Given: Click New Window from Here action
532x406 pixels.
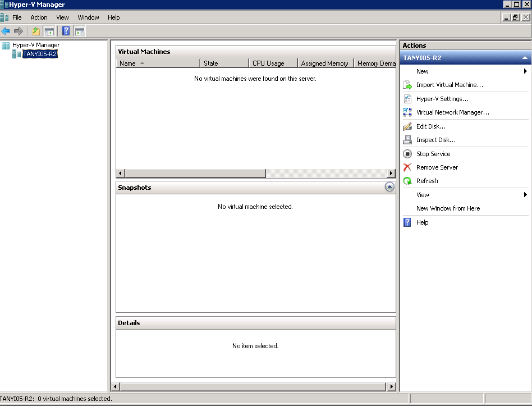Looking at the screenshot, I should tap(448, 208).
